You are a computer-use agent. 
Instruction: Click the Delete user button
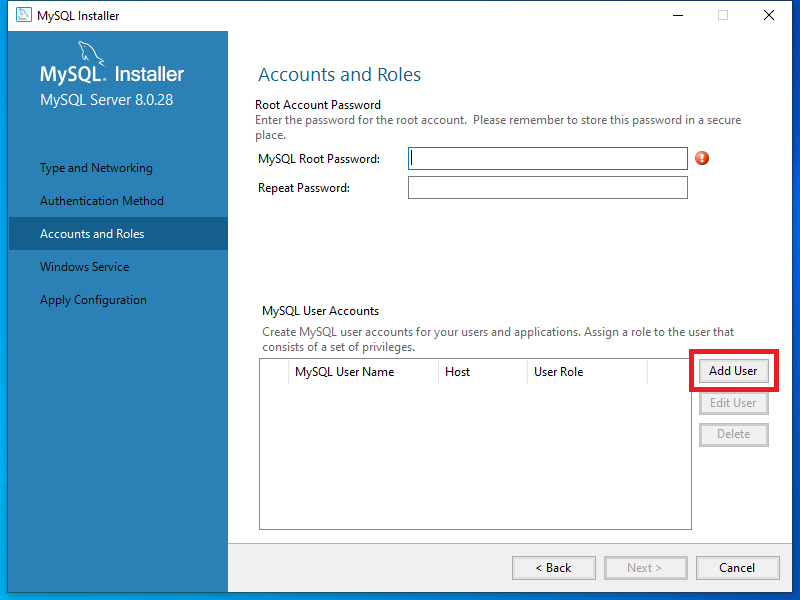point(733,434)
